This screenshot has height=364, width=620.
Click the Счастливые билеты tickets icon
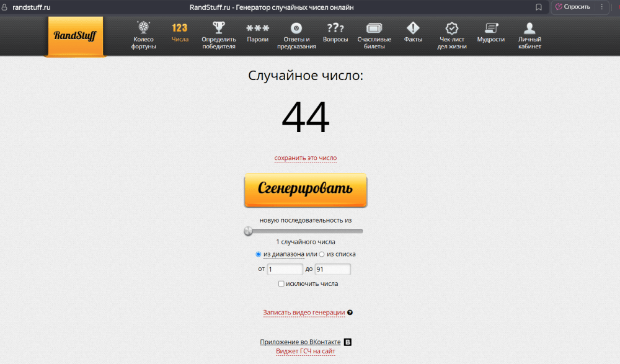point(374,29)
